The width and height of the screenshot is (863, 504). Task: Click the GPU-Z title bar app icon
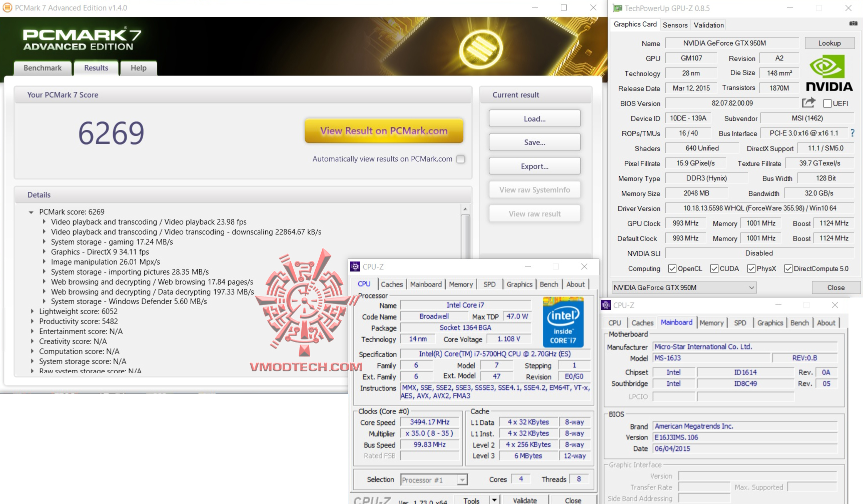(x=618, y=8)
